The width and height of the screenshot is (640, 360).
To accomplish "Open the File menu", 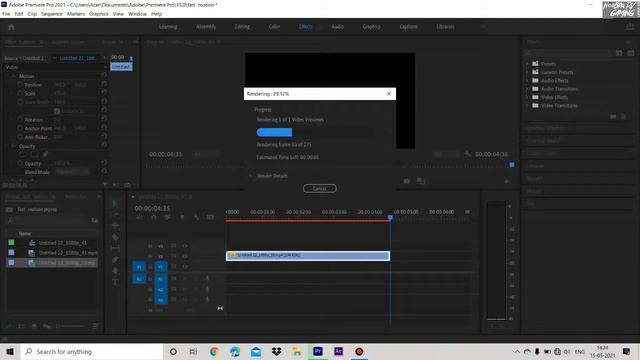I will click(x=6, y=14).
